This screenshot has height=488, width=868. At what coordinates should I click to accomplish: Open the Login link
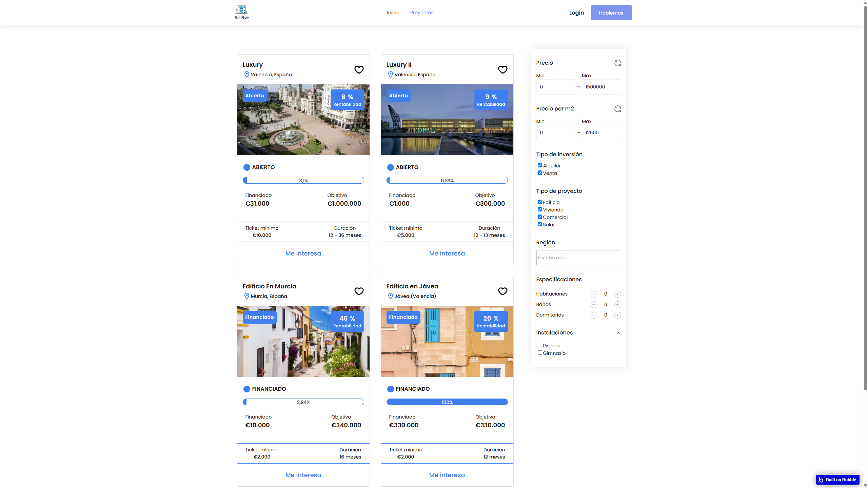(576, 13)
